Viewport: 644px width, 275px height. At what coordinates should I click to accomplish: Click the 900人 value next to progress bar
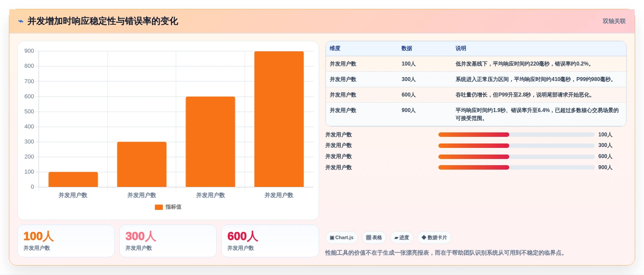click(x=605, y=167)
